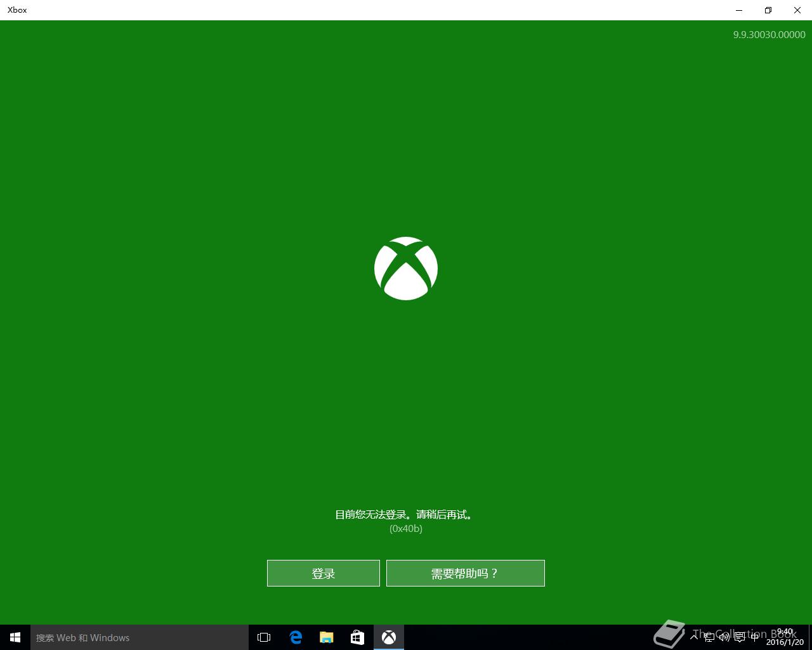Switch the 中 input method indicator
Screen dimensions: 812x650
[754, 637]
